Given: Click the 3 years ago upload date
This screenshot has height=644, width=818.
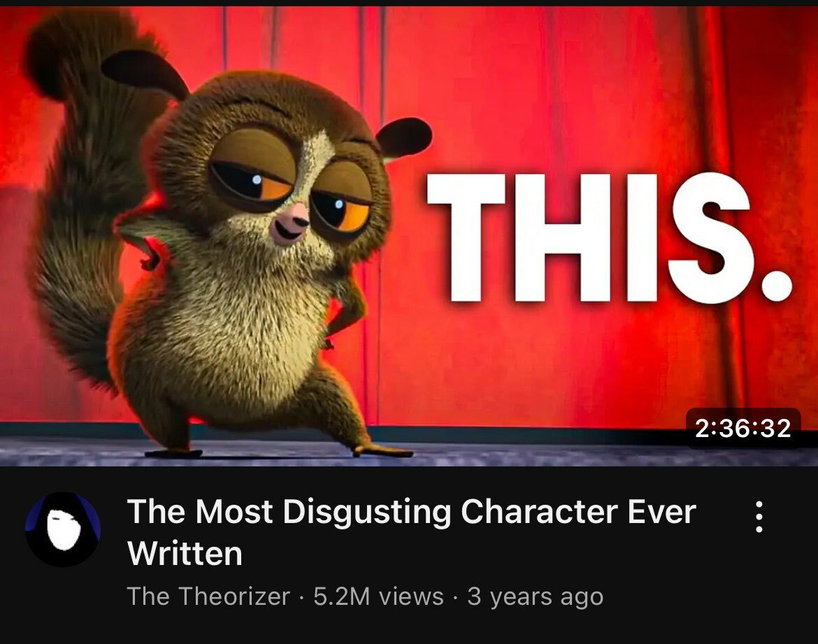Looking at the screenshot, I should [535, 596].
